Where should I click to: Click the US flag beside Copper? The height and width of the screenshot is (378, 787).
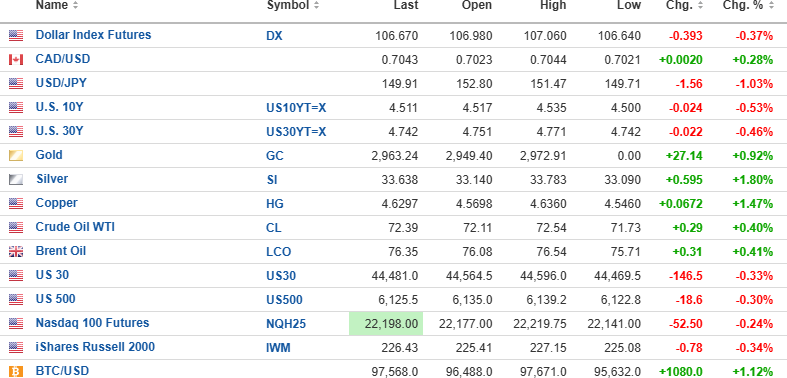16,204
